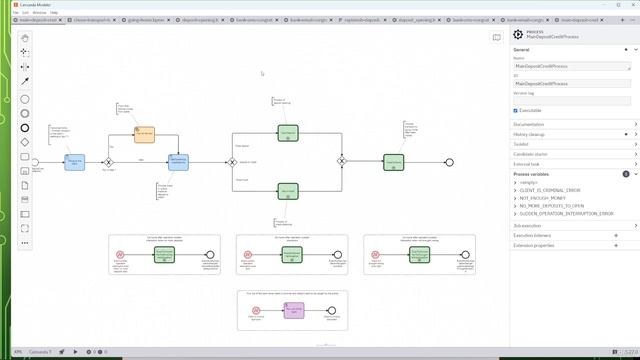Viewport: 640px width, 360px height.
Task: Select the green call activity before the end event
Action: tap(393, 162)
